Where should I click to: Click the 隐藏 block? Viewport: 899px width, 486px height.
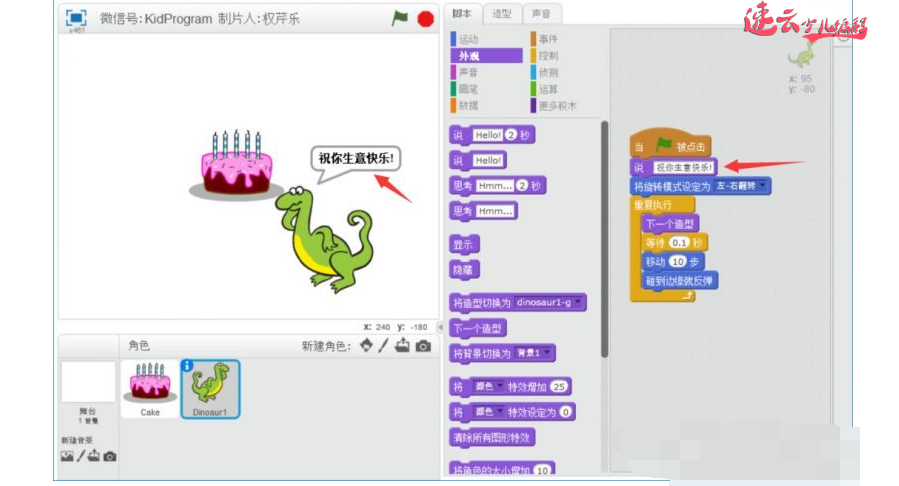[464, 269]
